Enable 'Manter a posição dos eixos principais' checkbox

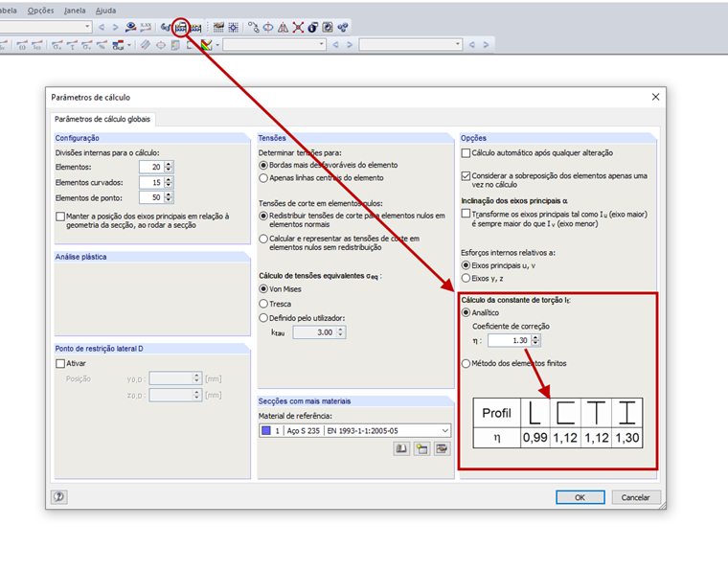tap(60, 217)
